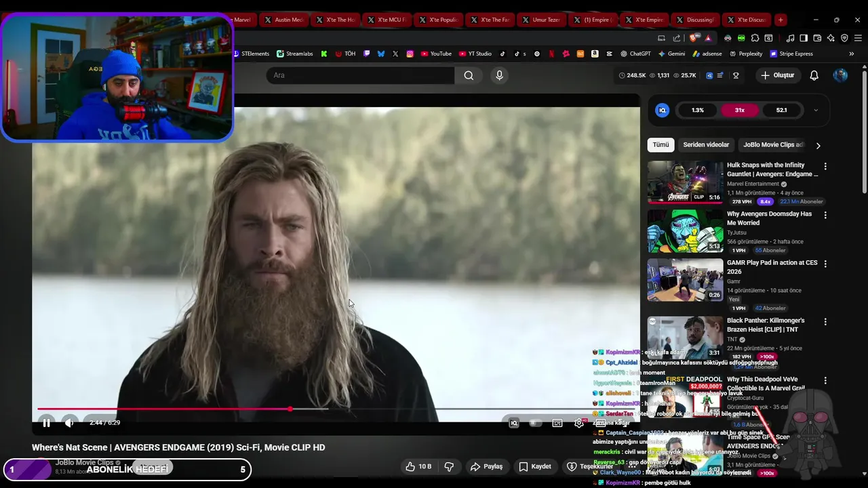This screenshot has height=488, width=868.
Task: Open GAMR Play Pad video thumbnail
Action: point(685,279)
